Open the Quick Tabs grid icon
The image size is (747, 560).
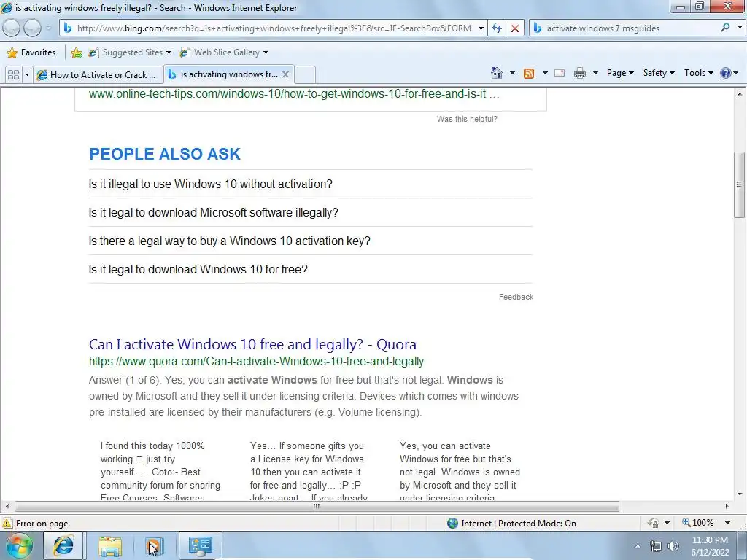pos(13,75)
